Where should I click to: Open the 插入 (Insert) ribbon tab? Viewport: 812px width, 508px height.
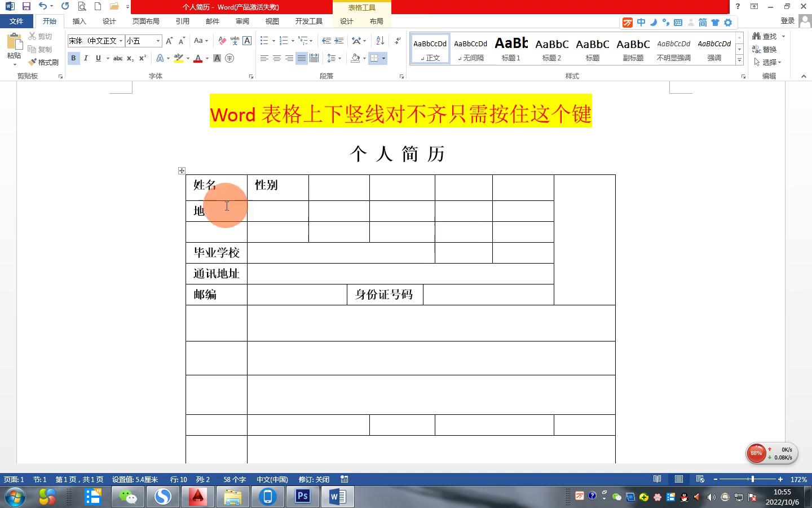[x=79, y=21]
